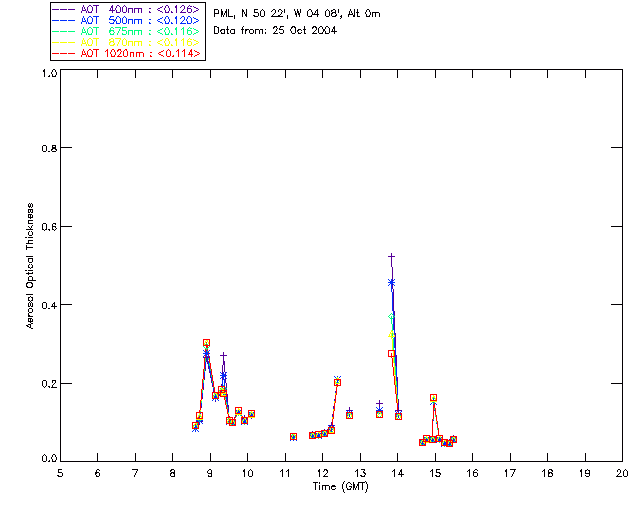640x512 pixels.
Task: Click the Data from 25 Oct 2004 text
Action: 275,31
